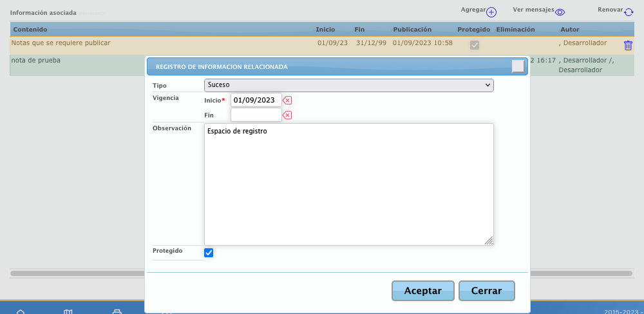Click the Autor column header
This screenshot has height=314, width=644.
click(x=570, y=30)
